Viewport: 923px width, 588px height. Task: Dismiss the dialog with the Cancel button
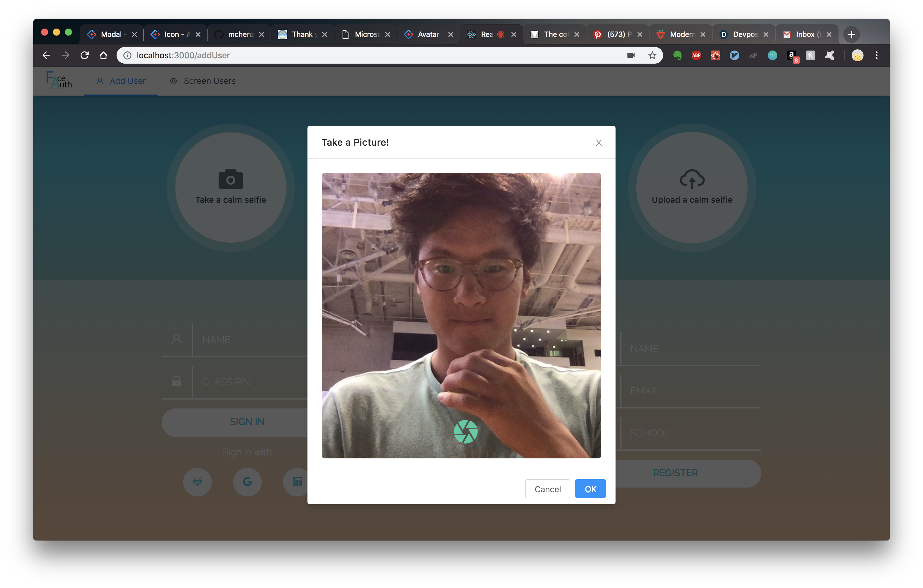(547, 489)
